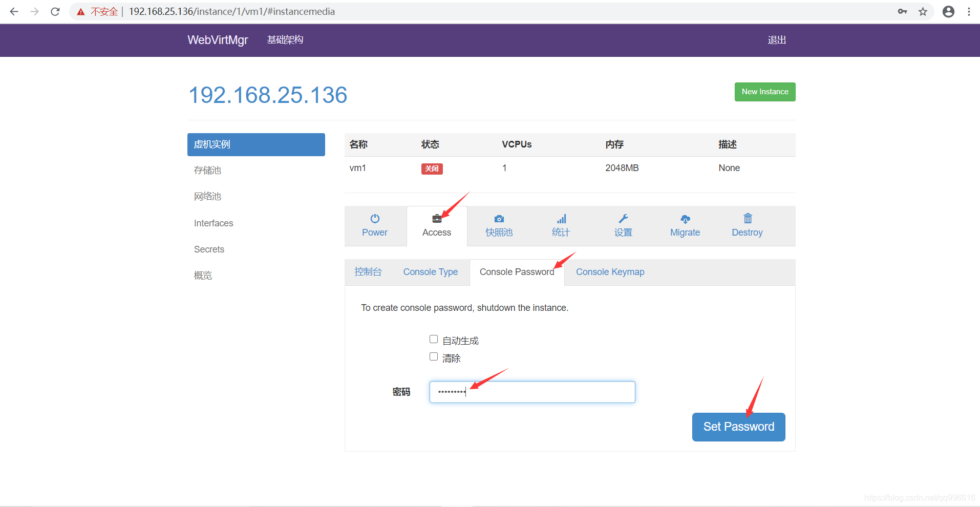The height and width of the screenshot is (507, 980).
Task: Open the 基础架构 navigation link
Action: coord(285,40)
